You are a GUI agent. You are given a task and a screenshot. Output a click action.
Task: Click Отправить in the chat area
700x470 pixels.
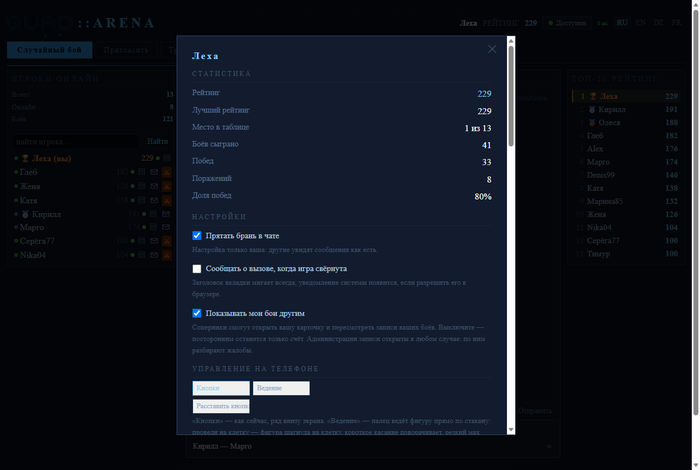[x=535, y=411]
